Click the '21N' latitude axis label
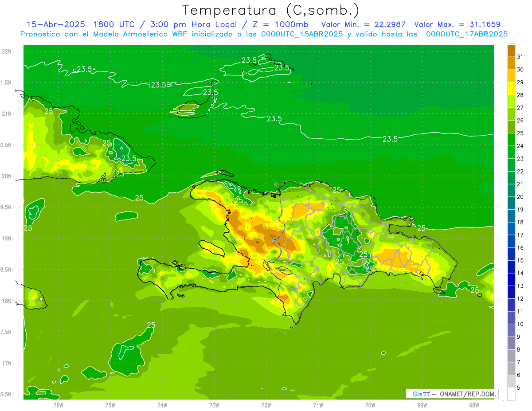This screenshot has height=411, width=532. (7, 114)
